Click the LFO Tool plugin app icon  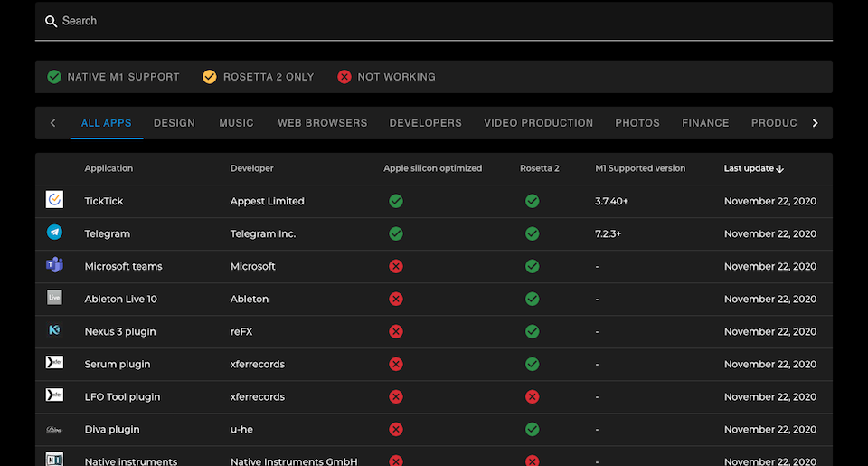(x=54, y=395)
